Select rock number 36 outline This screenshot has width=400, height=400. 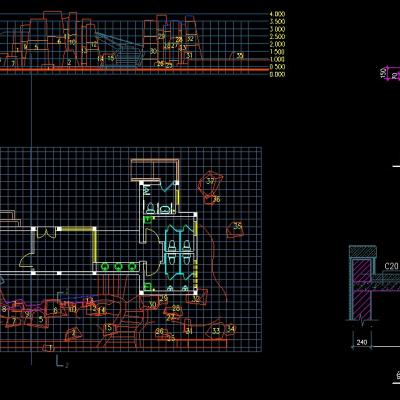pos(211,200)
